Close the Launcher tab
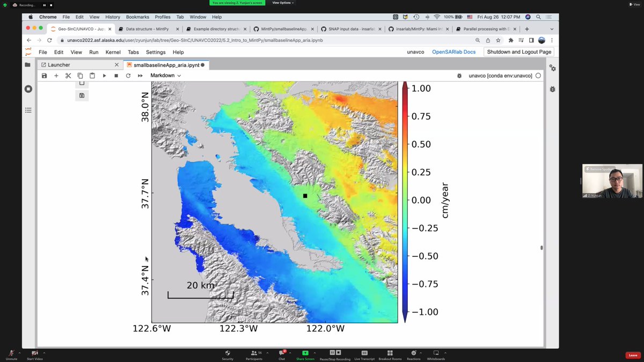Screen dimensions: 644x362 [116, 65]
